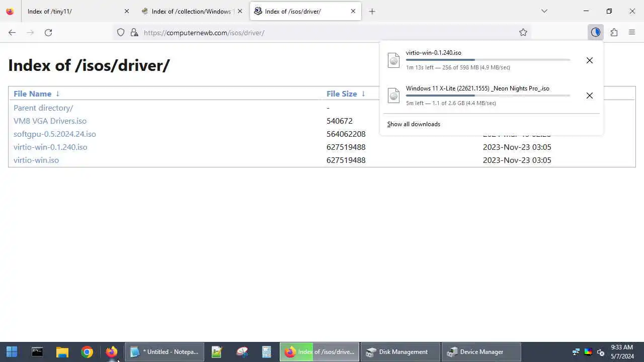Click Windows 11 X-Lite download progress bar
644x362 pixels.
(488, 96)
